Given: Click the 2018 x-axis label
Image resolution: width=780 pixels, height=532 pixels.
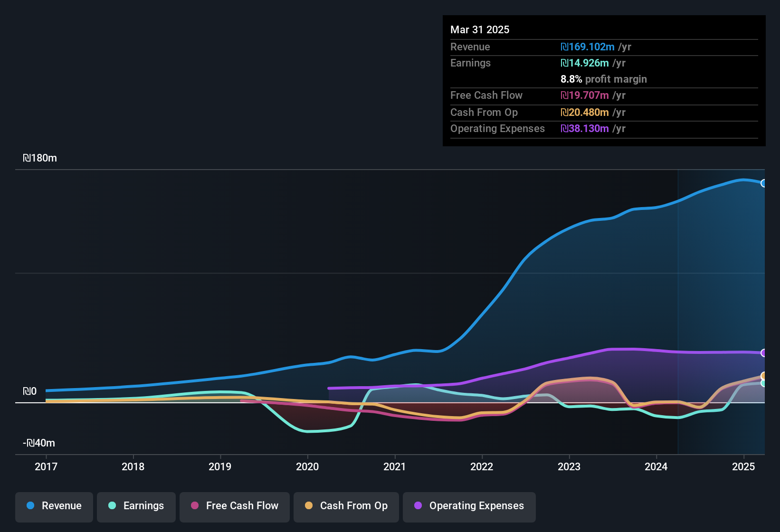Looking at the screenshot, I should (133, 467).
